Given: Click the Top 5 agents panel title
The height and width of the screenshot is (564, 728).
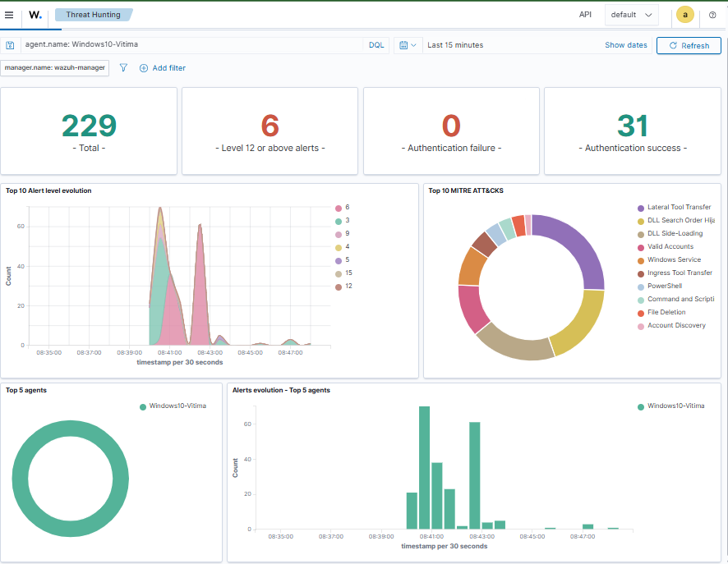Looking at the screenshot, I should 26,390.
